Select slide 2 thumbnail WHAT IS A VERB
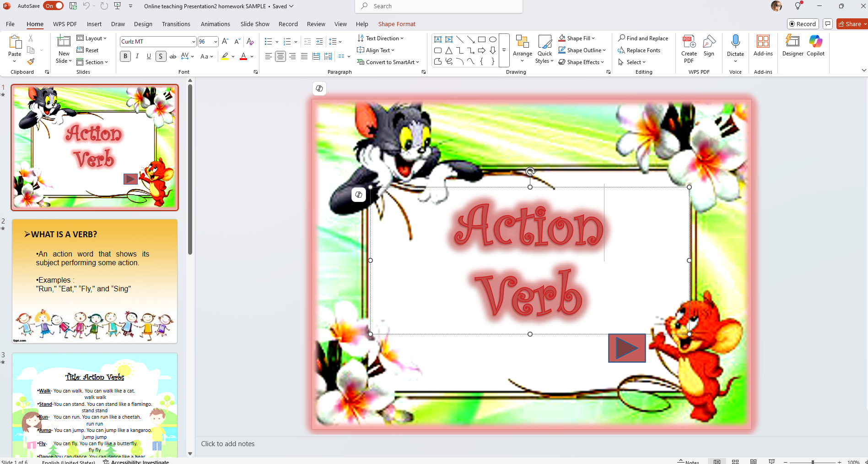The width and height of the screenshot is (868, 464). pos(95,281)
